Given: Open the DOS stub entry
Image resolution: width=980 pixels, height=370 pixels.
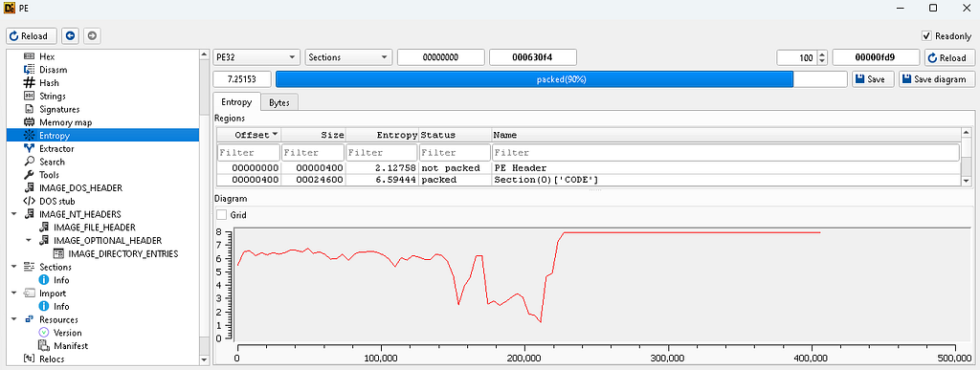Looking at the screenshot, I should 56,201.
